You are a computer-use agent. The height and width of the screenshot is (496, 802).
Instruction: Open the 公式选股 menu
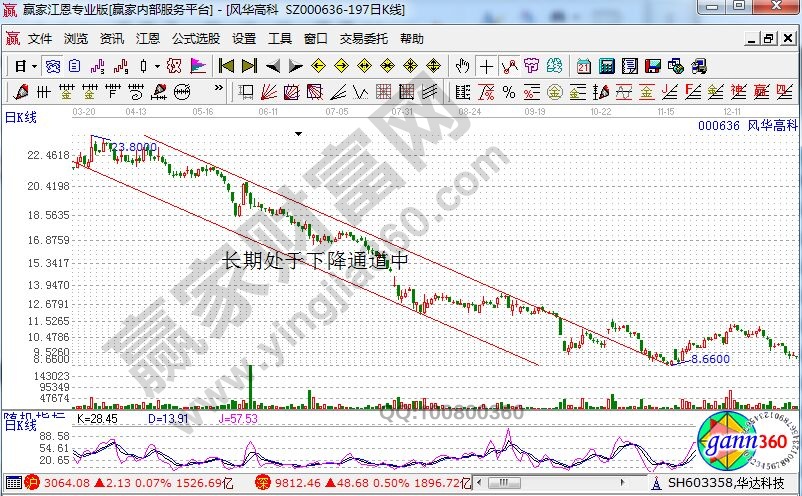(196, 39)
